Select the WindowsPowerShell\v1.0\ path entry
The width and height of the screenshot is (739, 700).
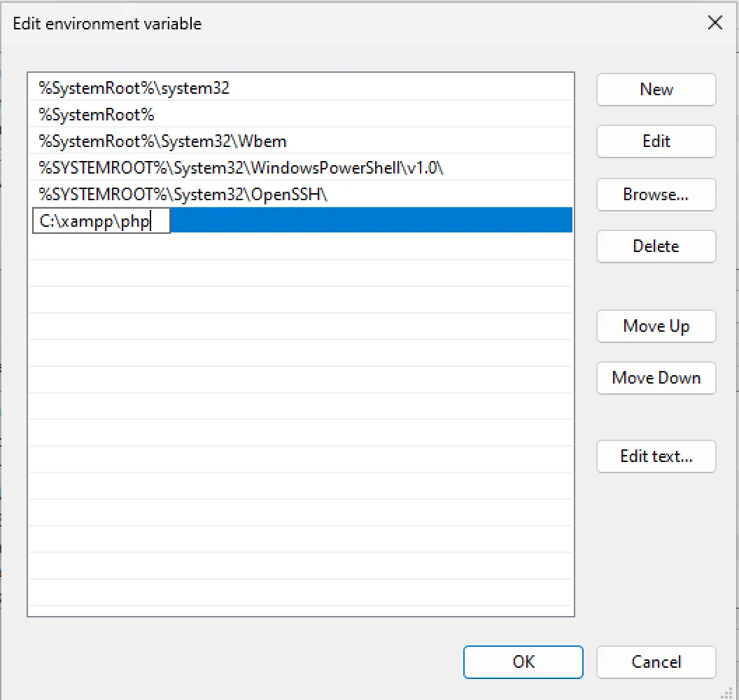click(x=301, y=167)
